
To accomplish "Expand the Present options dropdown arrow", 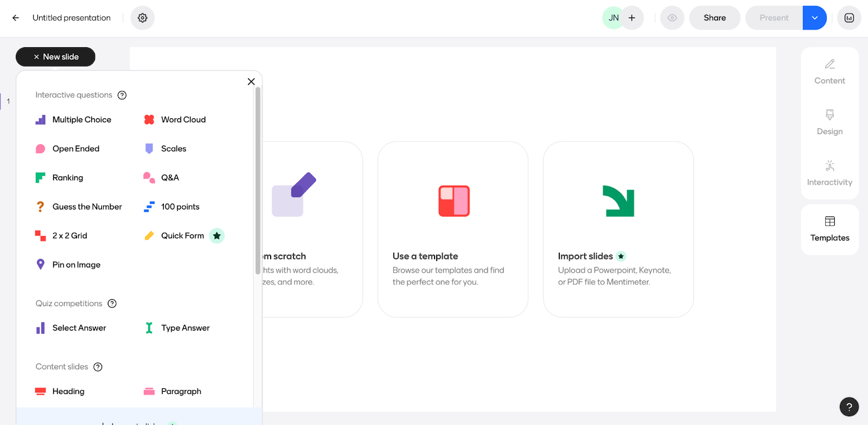I will tap(815, 18).
